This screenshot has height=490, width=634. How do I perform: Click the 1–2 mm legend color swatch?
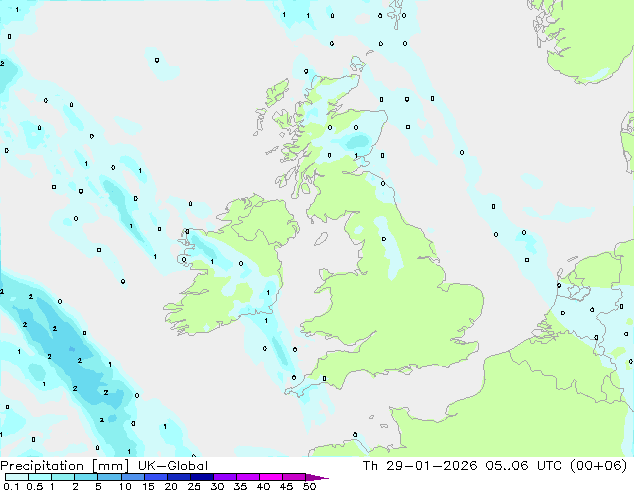coord(63,477)
